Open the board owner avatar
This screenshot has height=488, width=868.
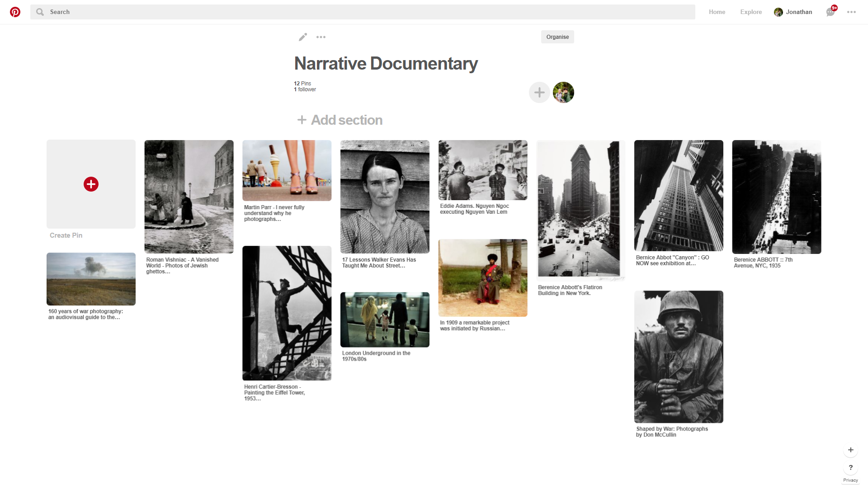click(x=563, y=93)
